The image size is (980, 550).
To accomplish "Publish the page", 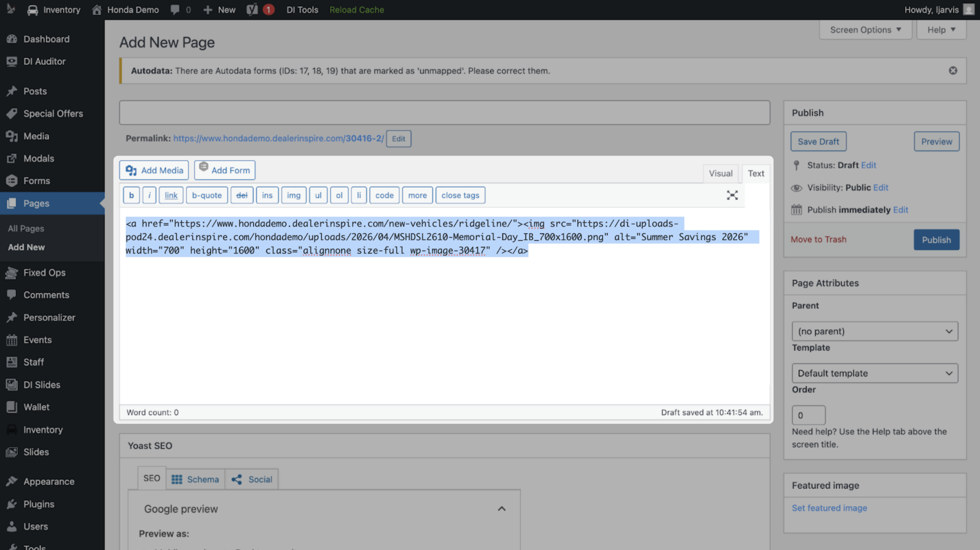I will point(936,240).
